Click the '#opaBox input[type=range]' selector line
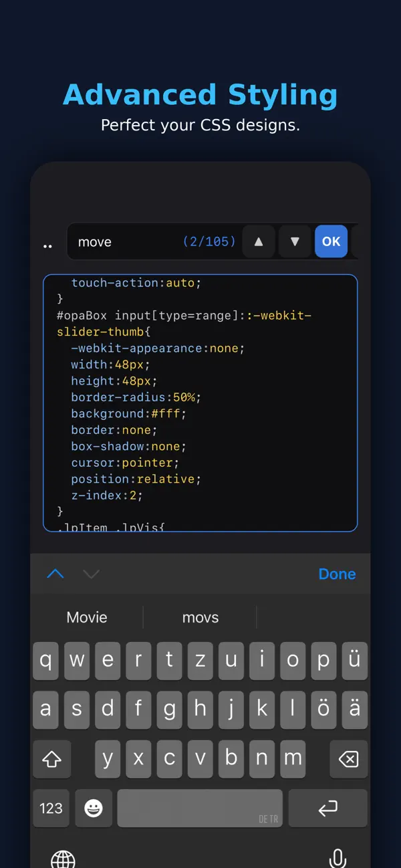This screenshot has width=401, height=868. [184, 316]
